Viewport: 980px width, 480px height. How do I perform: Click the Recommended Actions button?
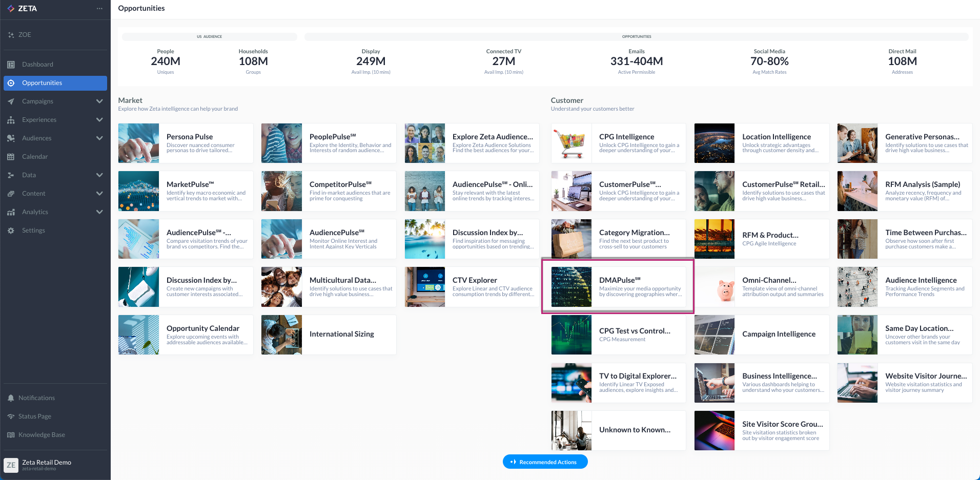(545, 462)
